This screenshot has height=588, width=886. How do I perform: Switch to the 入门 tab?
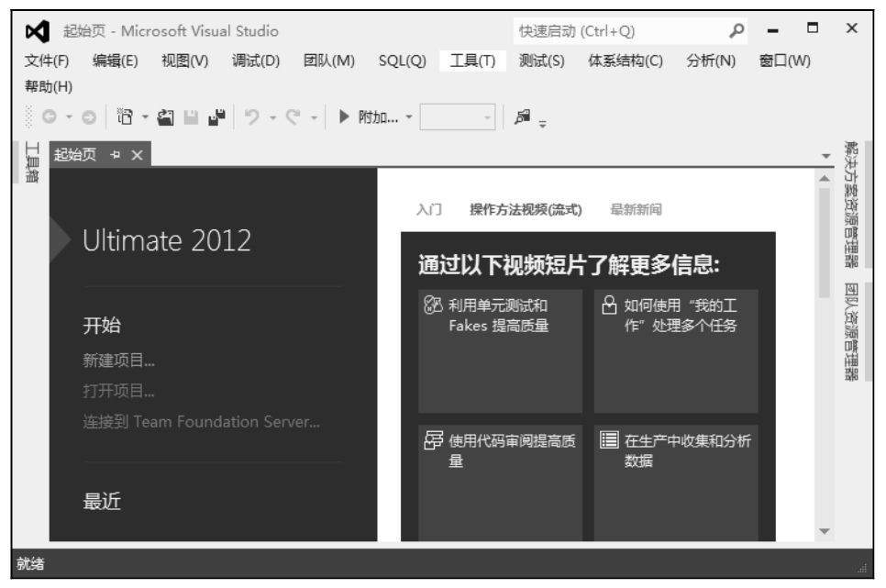[429, 210]
